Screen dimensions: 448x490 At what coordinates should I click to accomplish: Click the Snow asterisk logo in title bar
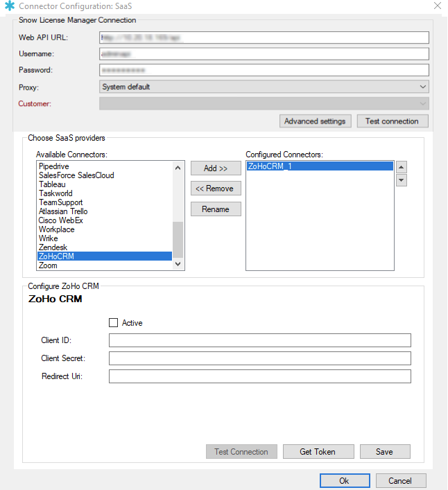point(10,6)
